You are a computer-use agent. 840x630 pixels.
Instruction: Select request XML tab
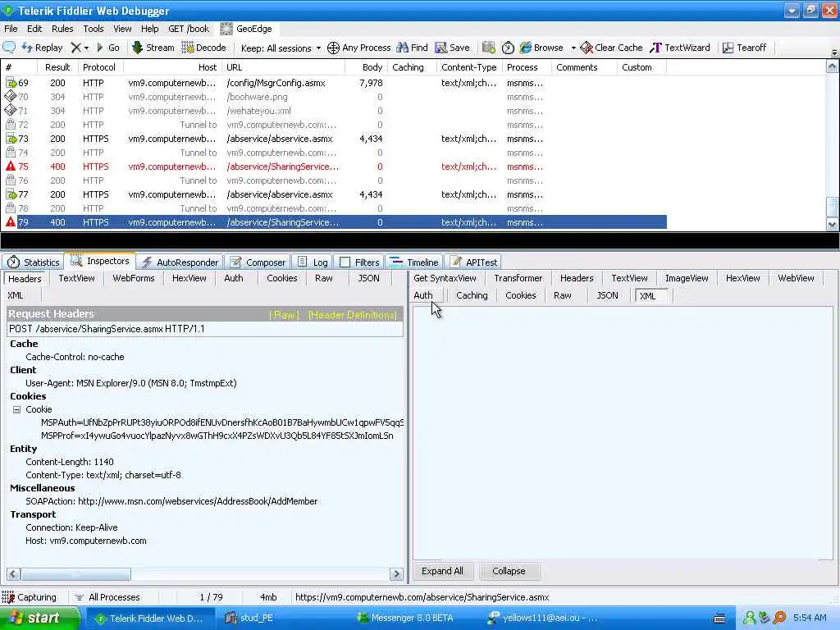click(16, 295)
